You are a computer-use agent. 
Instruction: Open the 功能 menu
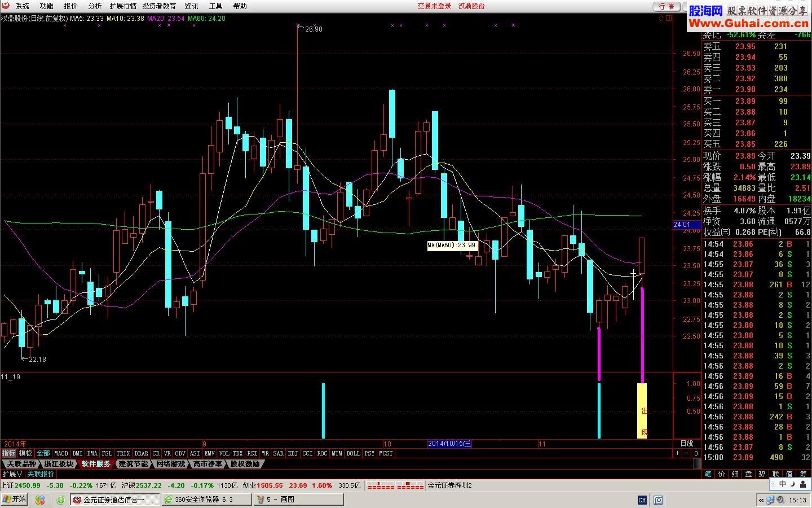click(46, 6)
